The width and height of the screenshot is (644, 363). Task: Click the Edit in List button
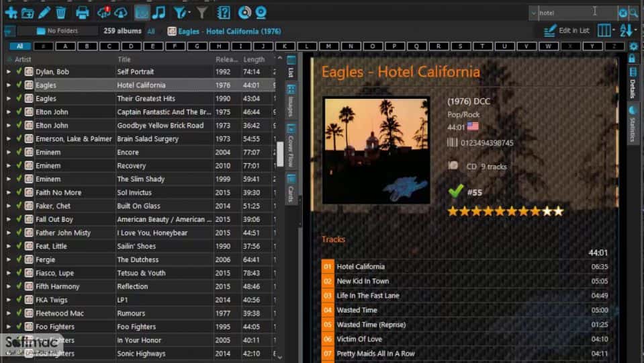[566, 31]
